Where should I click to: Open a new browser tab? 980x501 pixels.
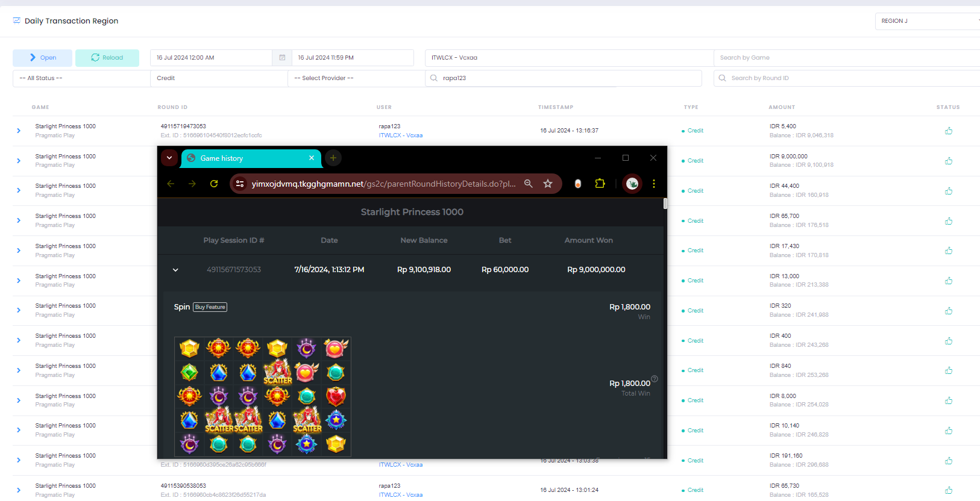(x=333, y=158)
